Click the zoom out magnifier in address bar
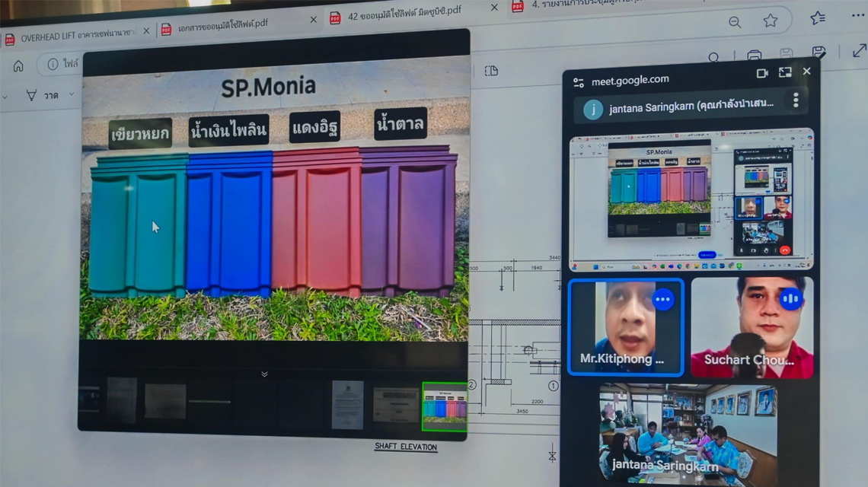868x487 pixels. click(x=735, y=22)
